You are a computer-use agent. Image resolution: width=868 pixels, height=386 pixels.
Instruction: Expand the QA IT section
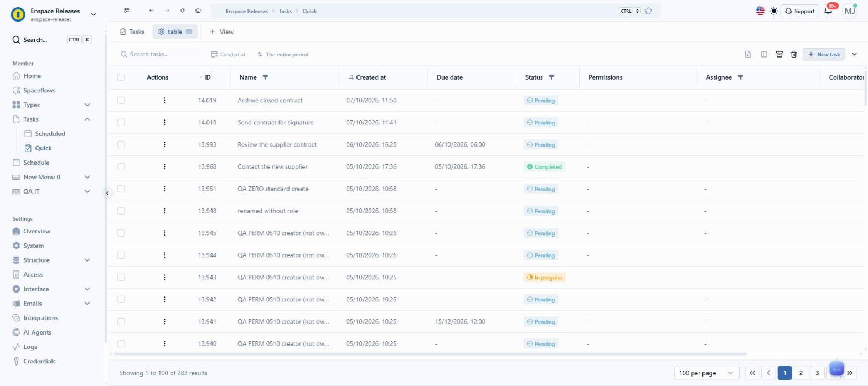[x=87, y=191]
